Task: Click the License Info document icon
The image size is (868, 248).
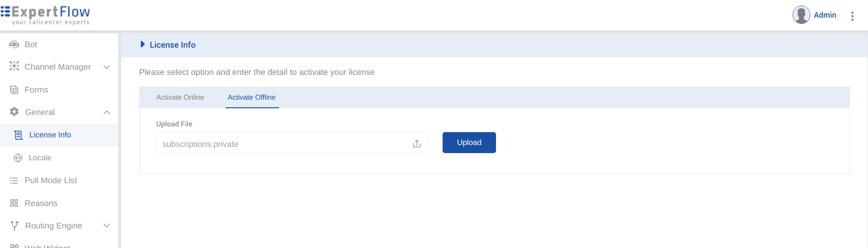Action: click(x=19, y=135)
